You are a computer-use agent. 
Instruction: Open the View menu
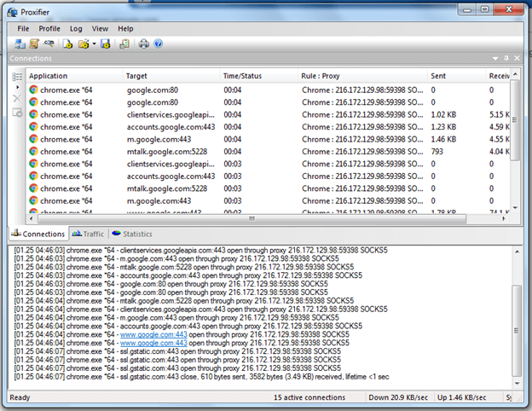pyautogui.click(x=100, y=29)
